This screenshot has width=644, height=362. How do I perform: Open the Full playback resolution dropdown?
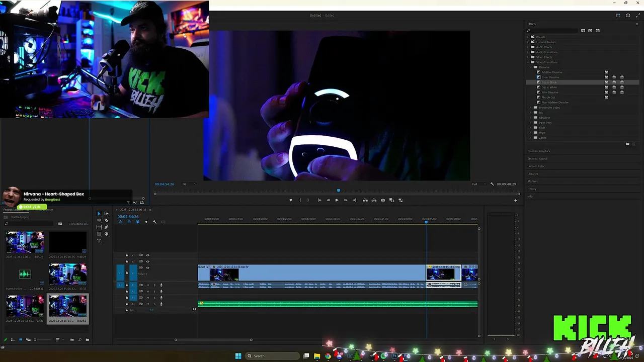[478, 184]
